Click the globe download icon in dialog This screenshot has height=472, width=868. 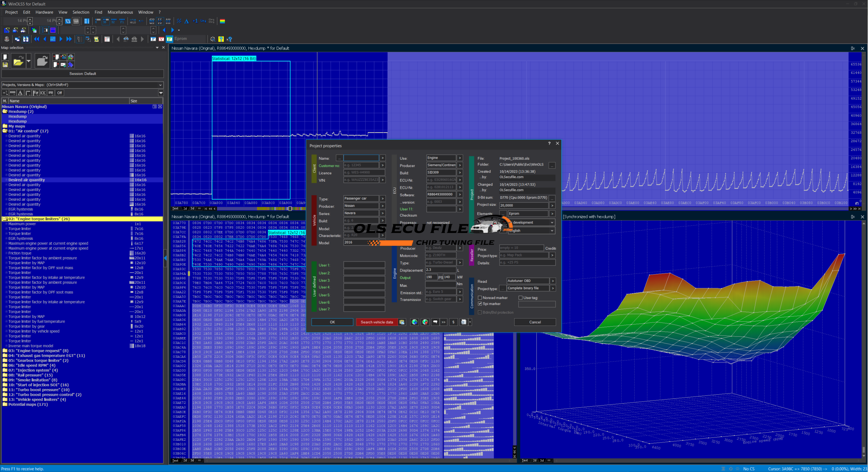point(414,322)
